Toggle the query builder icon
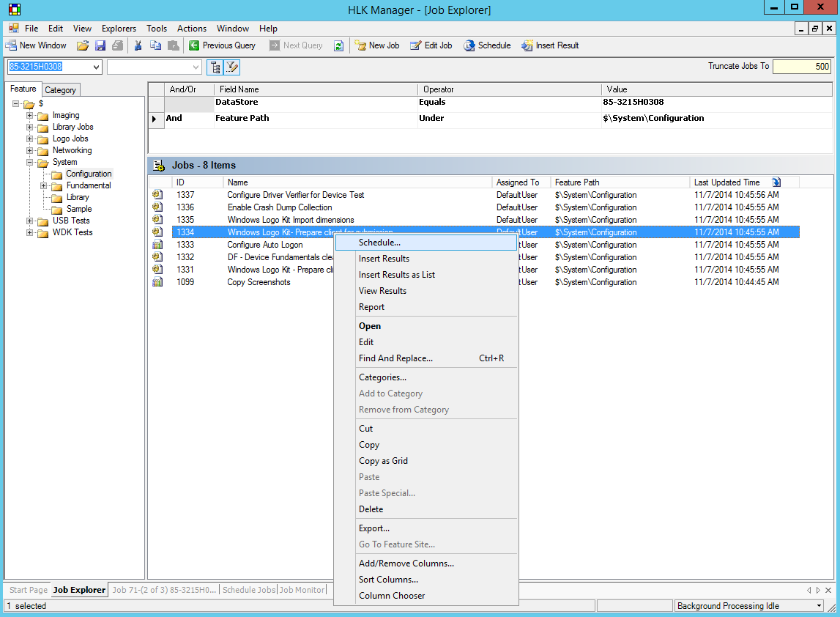The height and width of the screenshot is (617, 840). [x=232, y=67]
